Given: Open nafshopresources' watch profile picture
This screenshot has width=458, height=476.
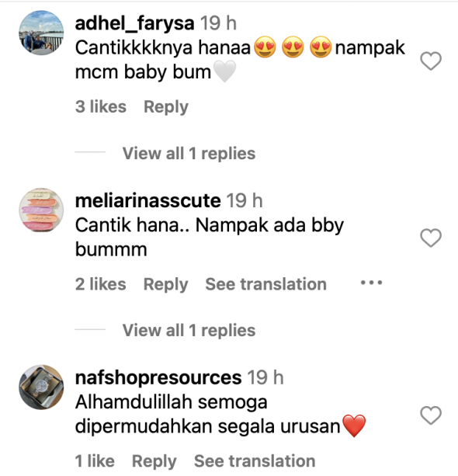Looking at the screenshot, I should (x=41, y=387).
